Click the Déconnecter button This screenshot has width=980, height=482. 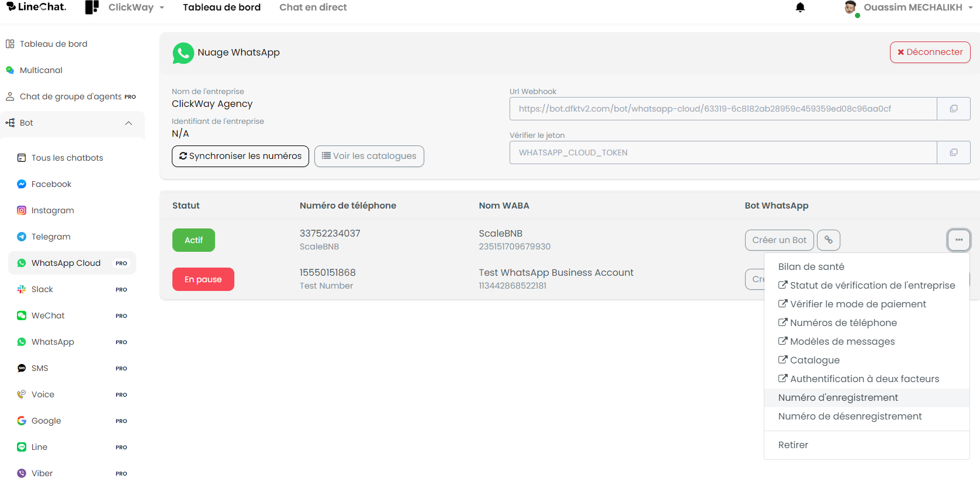930,53
